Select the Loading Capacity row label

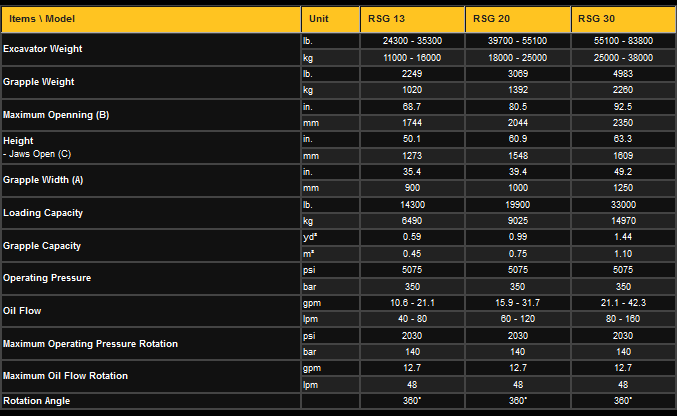(x=42, y=213)
